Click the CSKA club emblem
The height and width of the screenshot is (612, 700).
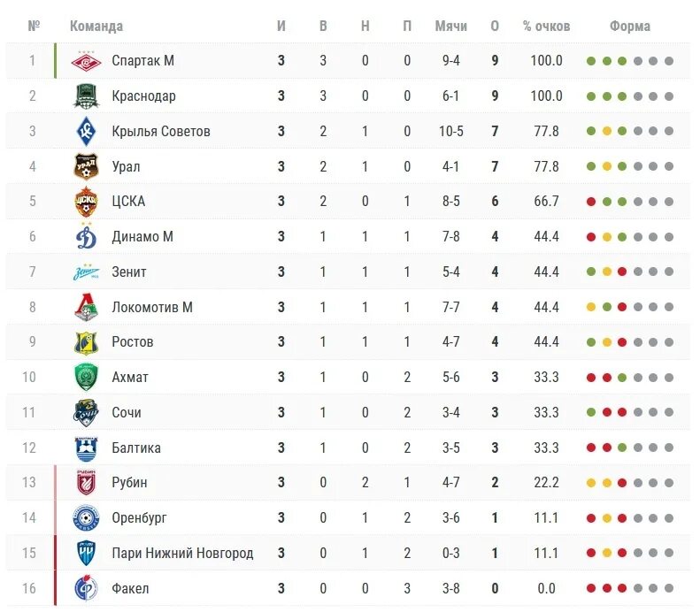click(86, 201)
